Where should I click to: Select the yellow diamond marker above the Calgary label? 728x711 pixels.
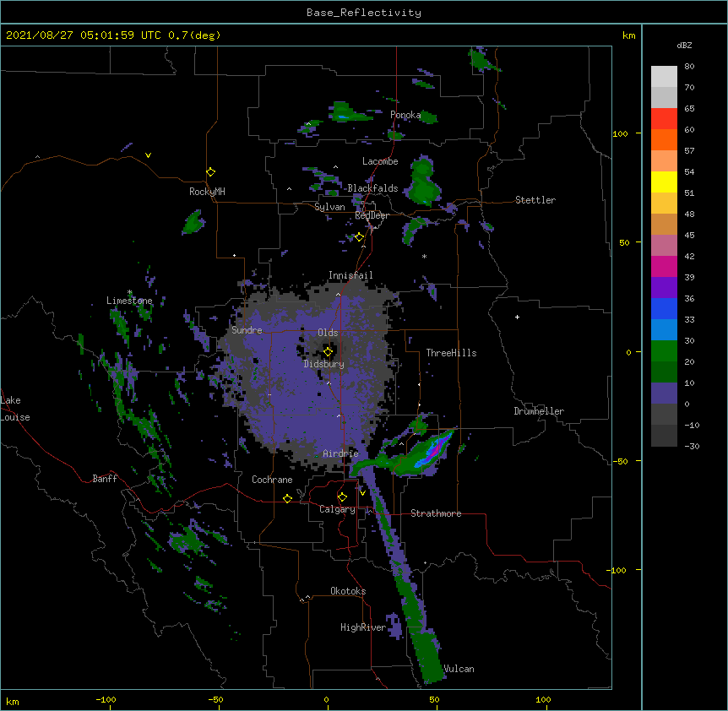coord(342,497)
